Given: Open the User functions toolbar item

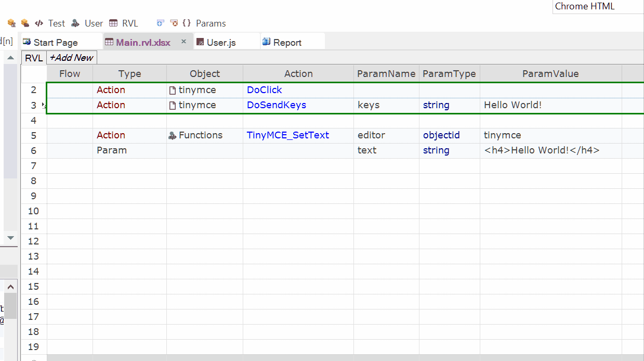Looking at the screenshot, I should [87, 23].
